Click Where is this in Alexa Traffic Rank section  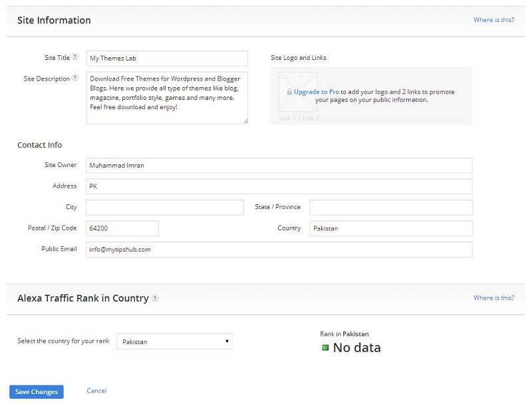coord(494,298)
